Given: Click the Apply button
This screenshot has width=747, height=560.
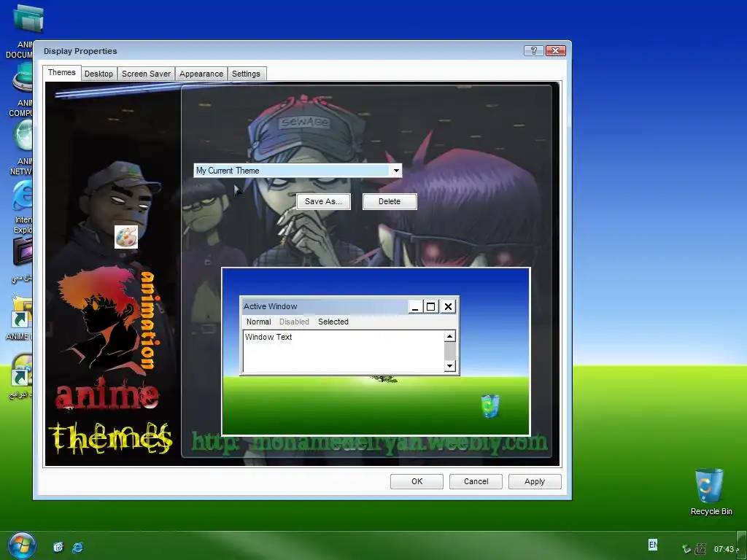Looking at the screenshot, I should pyautogui.click(x=535, y=481).
